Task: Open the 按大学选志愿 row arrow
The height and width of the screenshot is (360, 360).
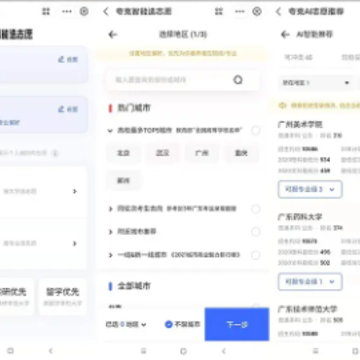Action: point(75,191)
